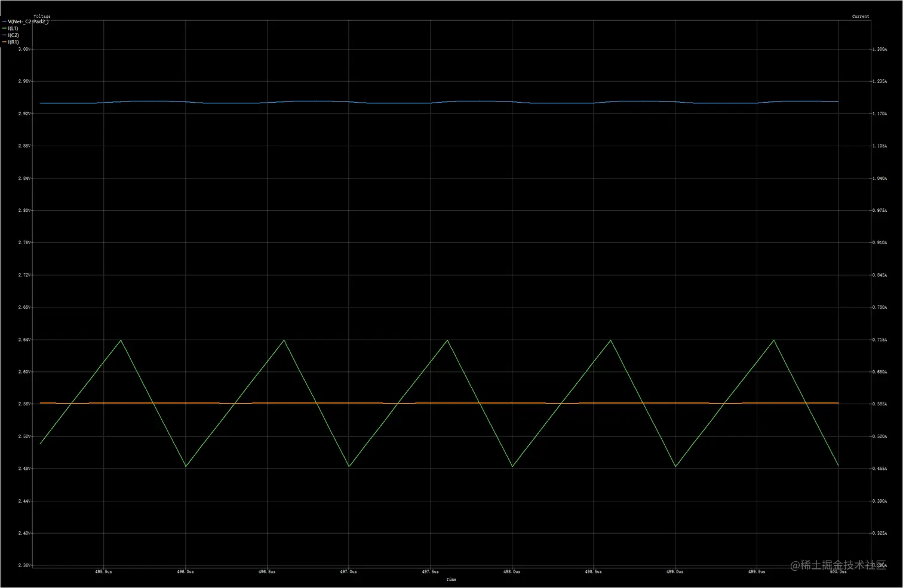This screenshot has width=903, height=588.
Task: Click the Time axis title
Action: 451,580
